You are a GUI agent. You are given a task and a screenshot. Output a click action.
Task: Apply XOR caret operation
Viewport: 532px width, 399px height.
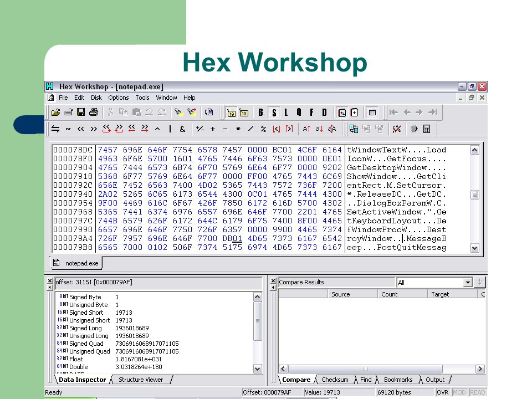click(x=157, y=129)
